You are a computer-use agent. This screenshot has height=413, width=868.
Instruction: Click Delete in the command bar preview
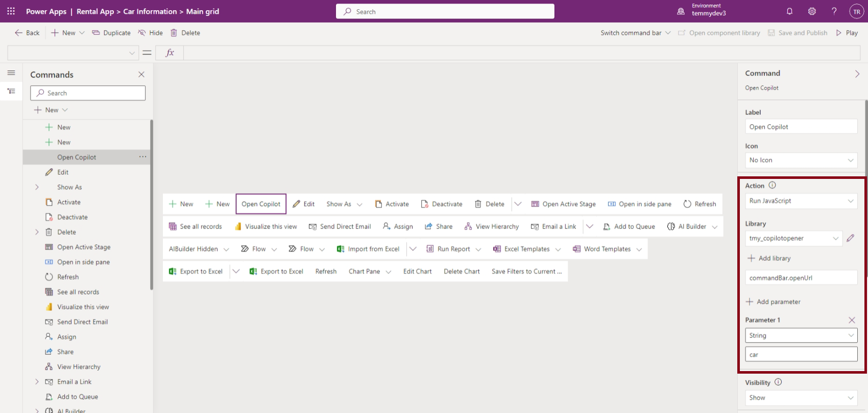coord(489,204)
